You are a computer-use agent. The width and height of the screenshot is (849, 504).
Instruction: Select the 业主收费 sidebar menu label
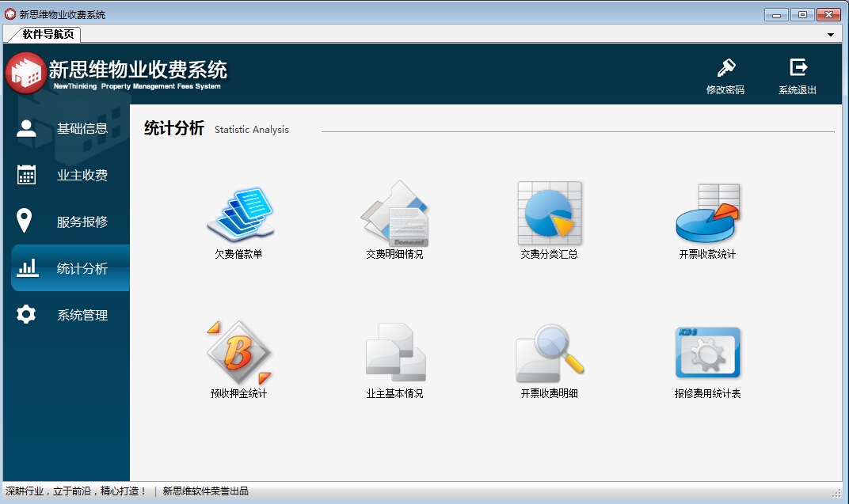(82, 175)
